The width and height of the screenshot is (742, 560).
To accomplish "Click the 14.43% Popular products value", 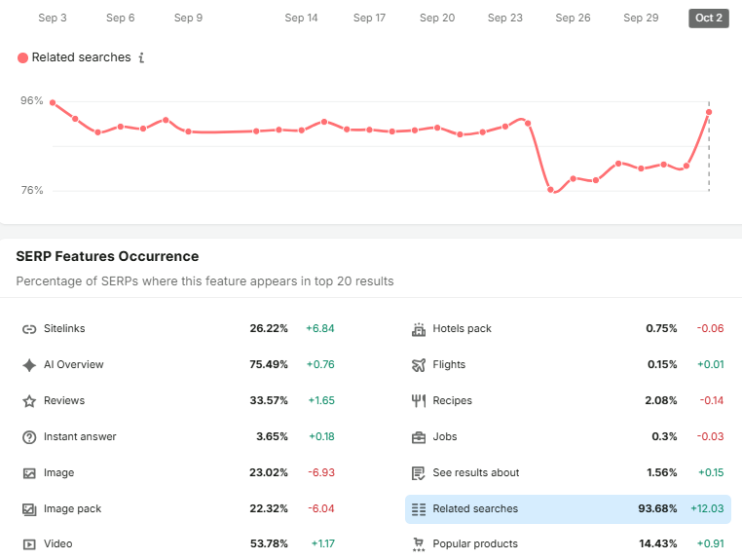I will pyautogui.click(x=657, y=543).
